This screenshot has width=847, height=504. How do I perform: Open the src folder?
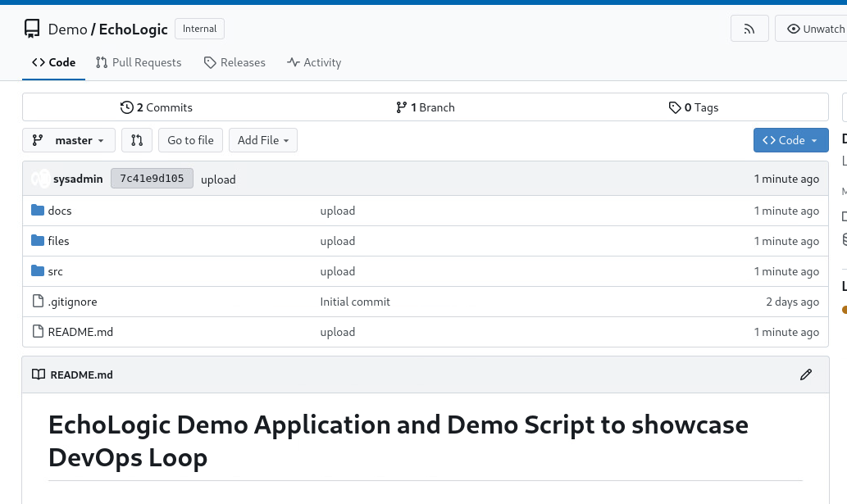[55, 271]
